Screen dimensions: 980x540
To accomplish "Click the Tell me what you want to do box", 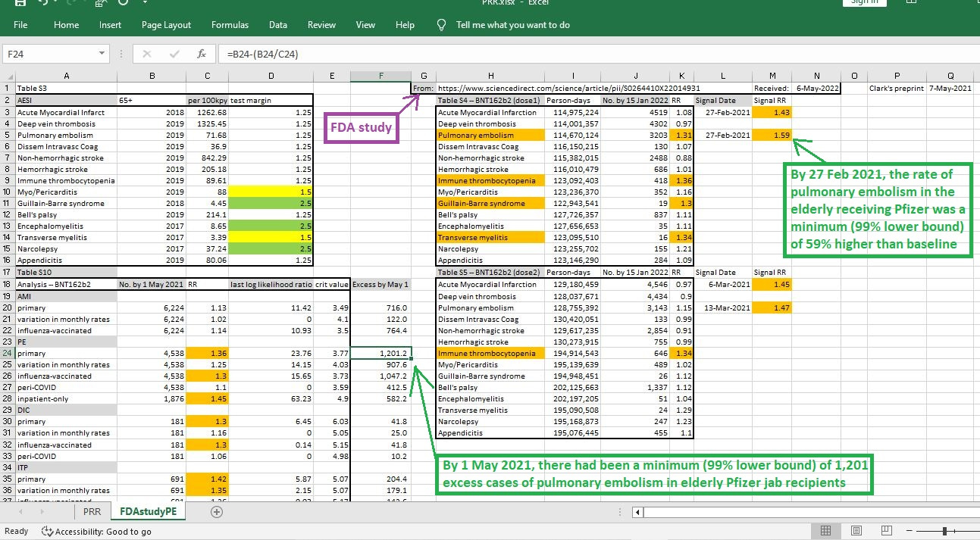I will pyautogui.click(x=512, y=25).
